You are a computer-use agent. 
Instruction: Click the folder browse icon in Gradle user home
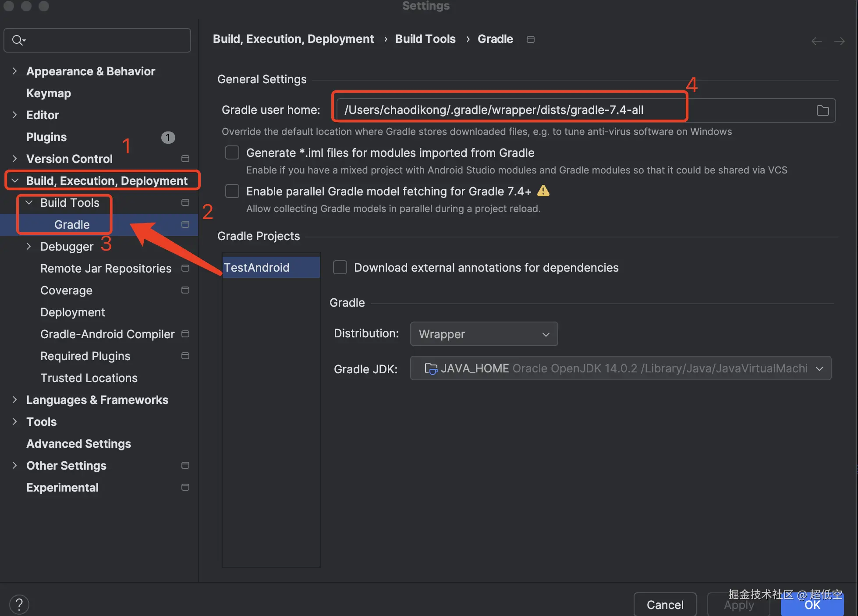click(823, 110)
